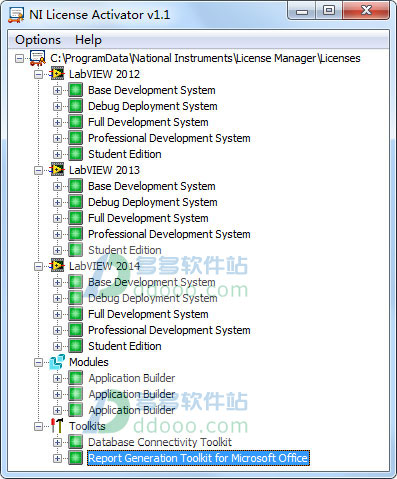The height and width of the screenshot is (479, 397).
Task: Select LabVIEW 2012 tree label
Action: point(104,74)
